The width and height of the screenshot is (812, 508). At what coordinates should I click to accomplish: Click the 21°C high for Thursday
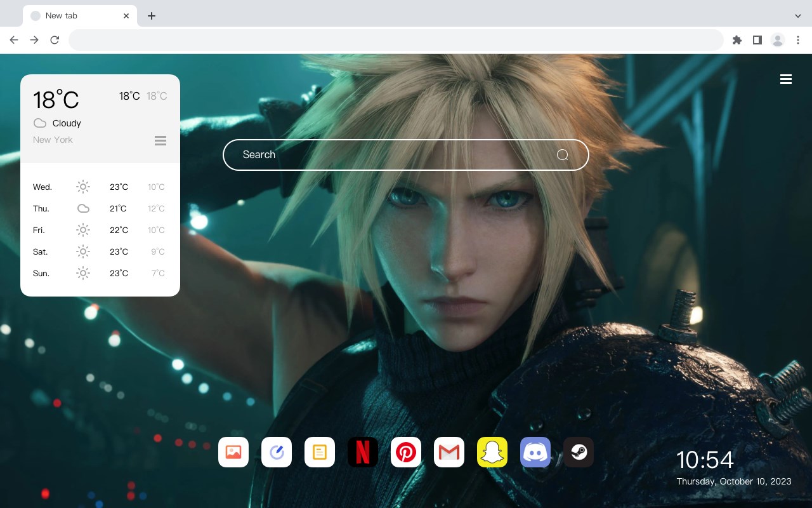[x=118, y=209]
